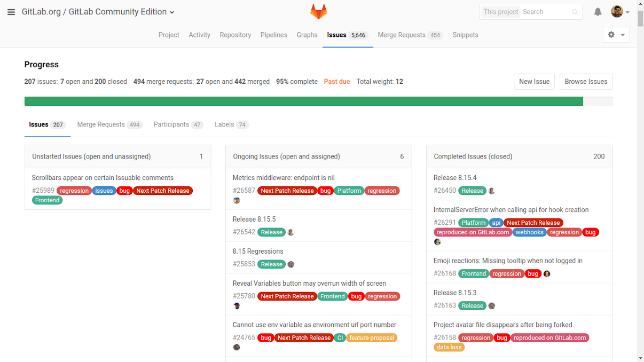Click the api label on #26291
This screenshot has height=362, width=644.
click(496, 223)
